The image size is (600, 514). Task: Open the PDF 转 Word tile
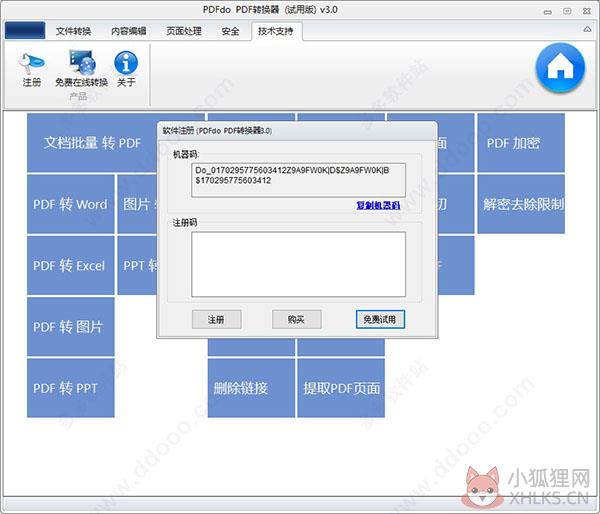click(70, 204)
